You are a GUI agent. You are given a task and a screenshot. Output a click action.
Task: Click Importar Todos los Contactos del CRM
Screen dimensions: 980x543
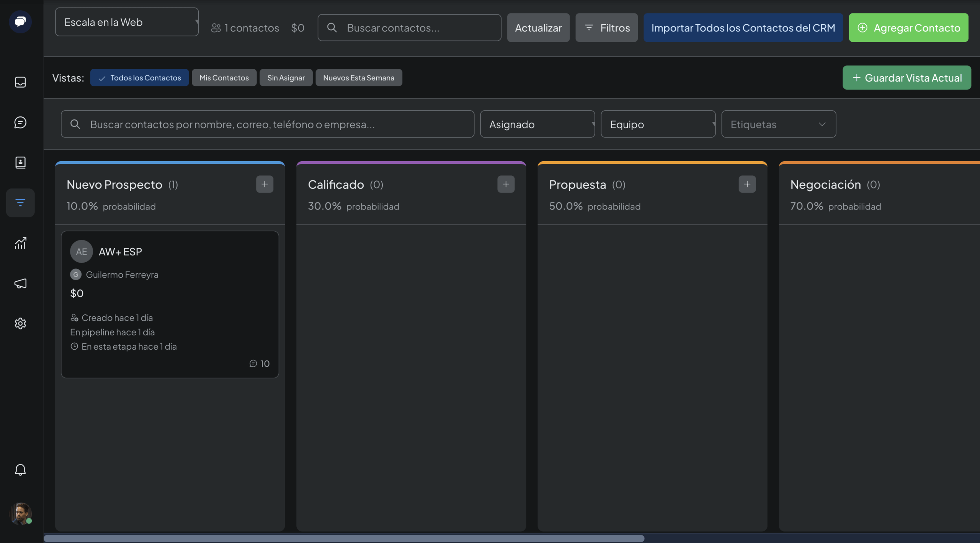743,28
